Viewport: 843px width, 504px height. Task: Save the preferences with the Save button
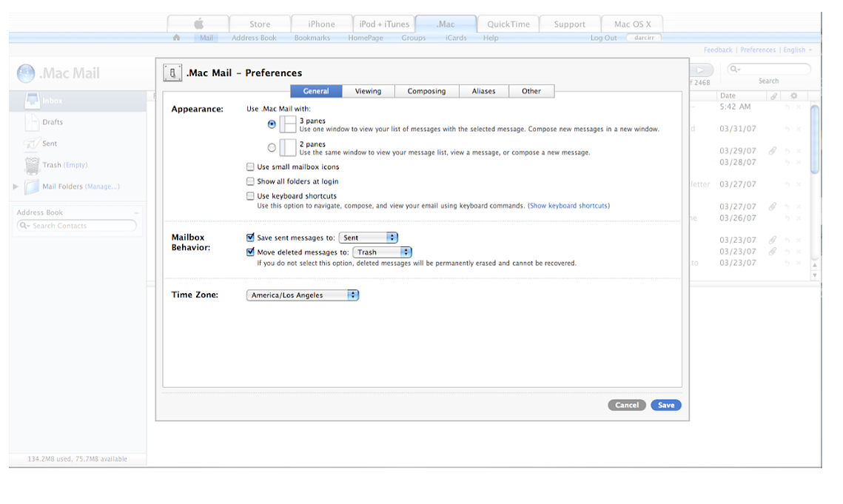click(x=666, y=405)
